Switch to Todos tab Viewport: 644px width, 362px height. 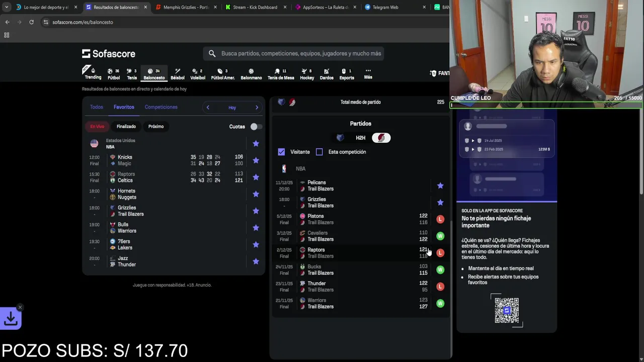click(96, 107)
